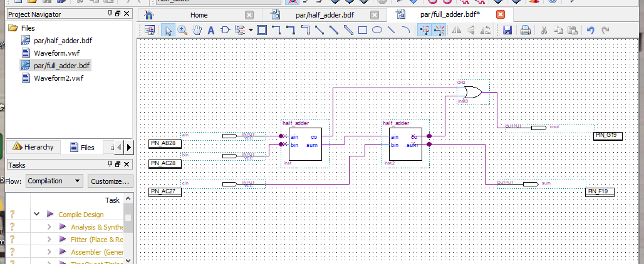The width and height of the screenshot is (644, 264).
Task: Select the half_adder inst2 block
Action: pos(406,143)
